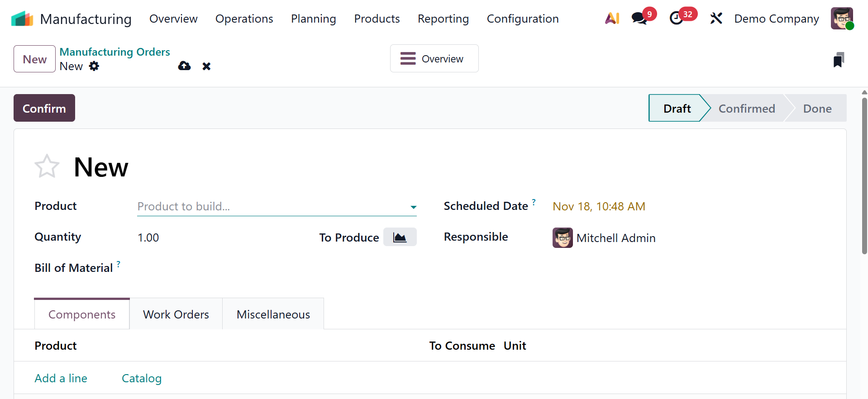Click the bookmark icon
This screenshot has width=868, height=399.
839,60
